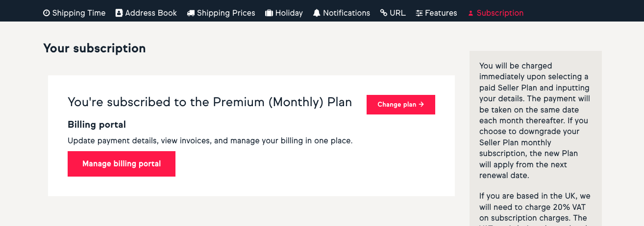Select the Notifications tab
Viewport: 644px width, 226px height.
coord(347,13)
